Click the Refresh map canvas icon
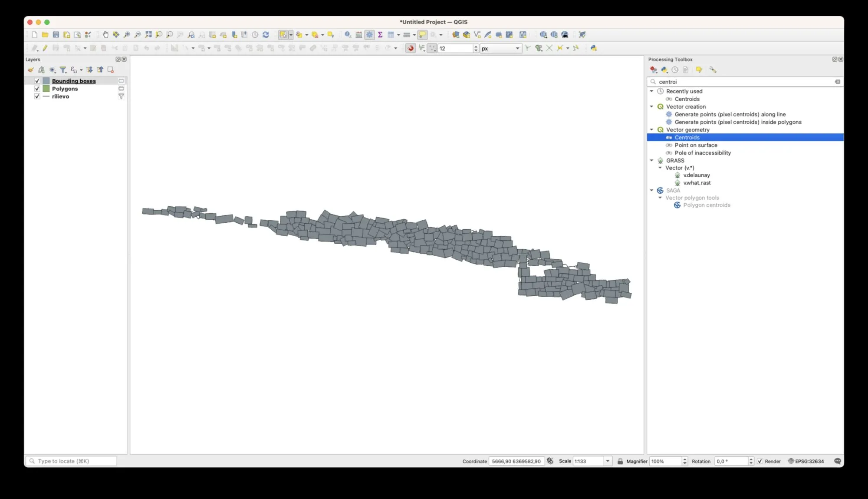Screen dimensions: 868x499 (x=266, y=35)
